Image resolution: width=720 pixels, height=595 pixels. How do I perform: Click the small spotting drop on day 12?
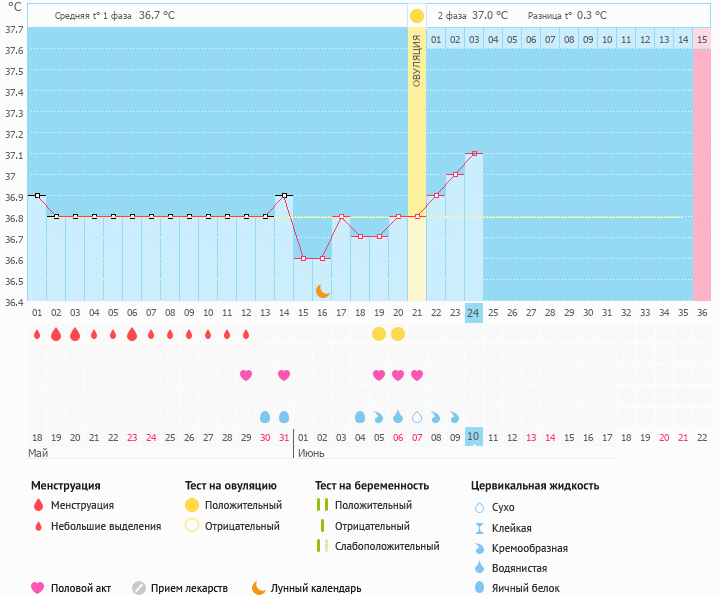coord(246,334)
